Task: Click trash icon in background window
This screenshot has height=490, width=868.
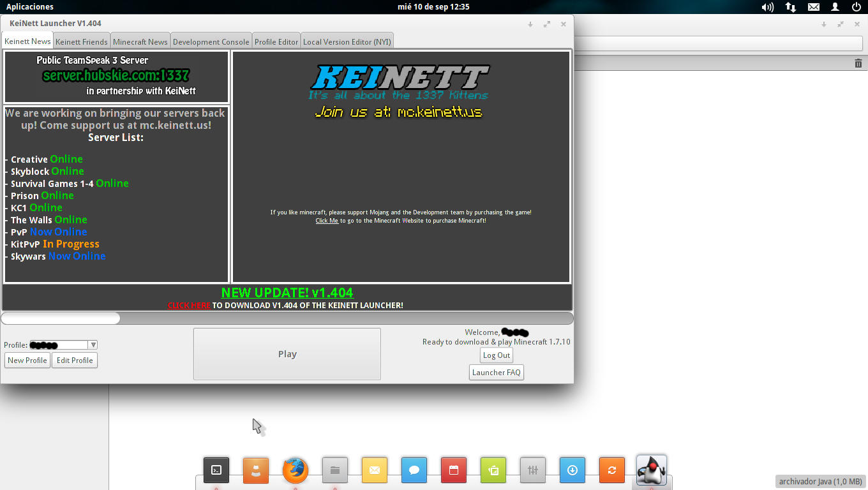Action: click(x=858, y=63)
